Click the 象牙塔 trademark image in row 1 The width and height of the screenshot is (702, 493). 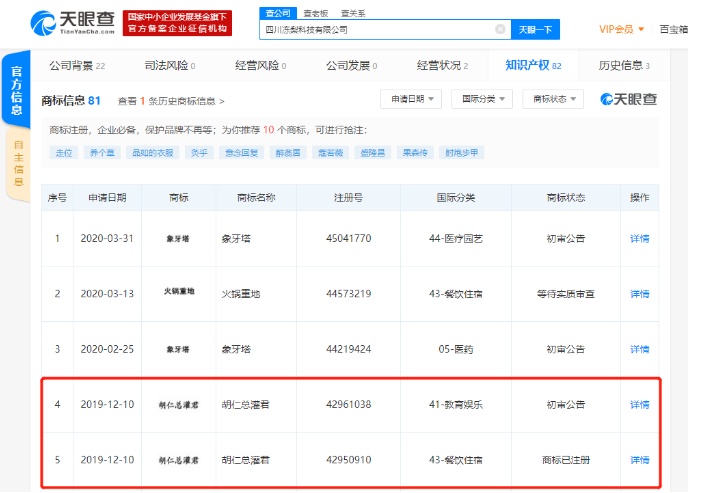(x=179, y=238)
